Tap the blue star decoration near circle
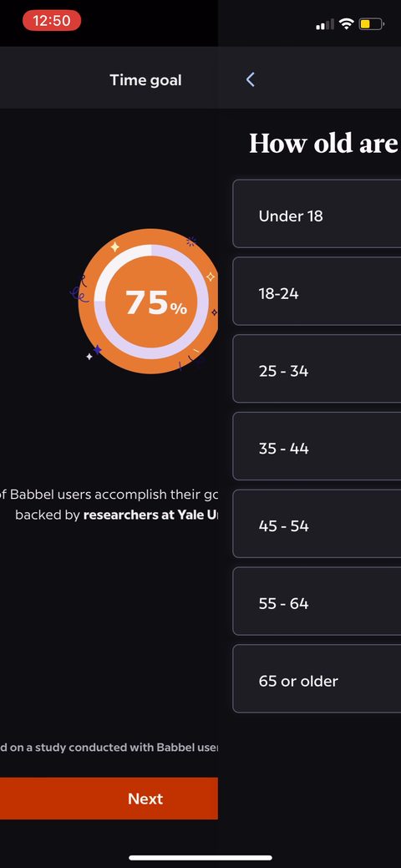The height and width of the screenshot is (868, 401). point(98,350)
